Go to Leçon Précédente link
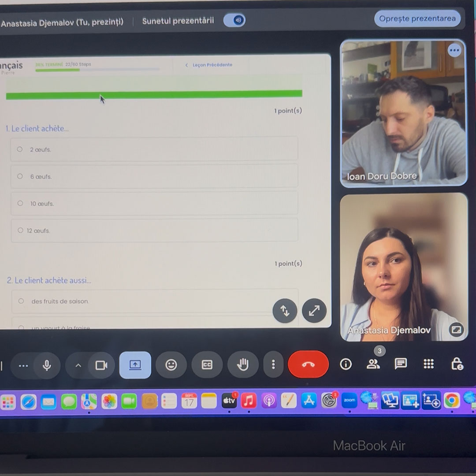The width and height of the screenshot is (476, 476). tap(209, 65)
